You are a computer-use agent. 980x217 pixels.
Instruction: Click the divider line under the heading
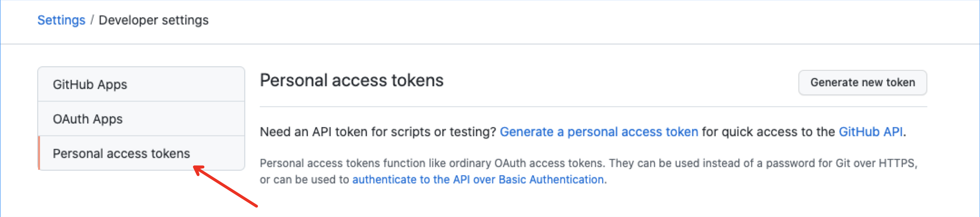click(593, 107)
